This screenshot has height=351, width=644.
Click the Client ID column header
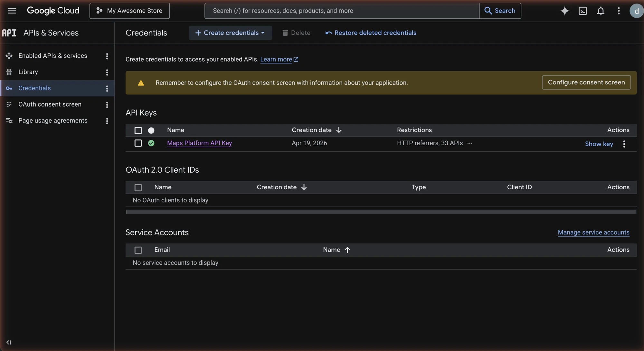click(519, 187)
